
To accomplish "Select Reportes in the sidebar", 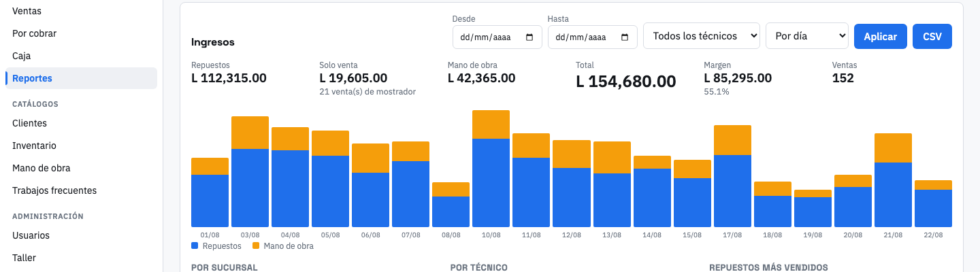I will click(x=81, y=78).
